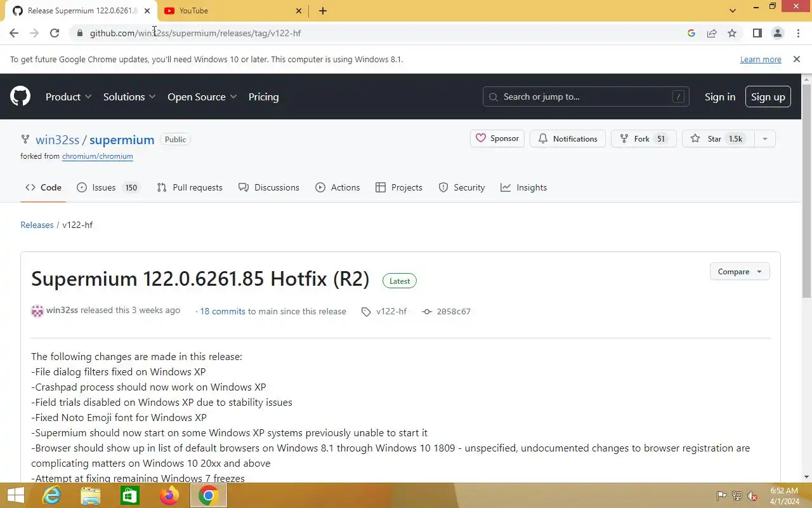Open the Store app on taskbar

click(x=130, y=495)
